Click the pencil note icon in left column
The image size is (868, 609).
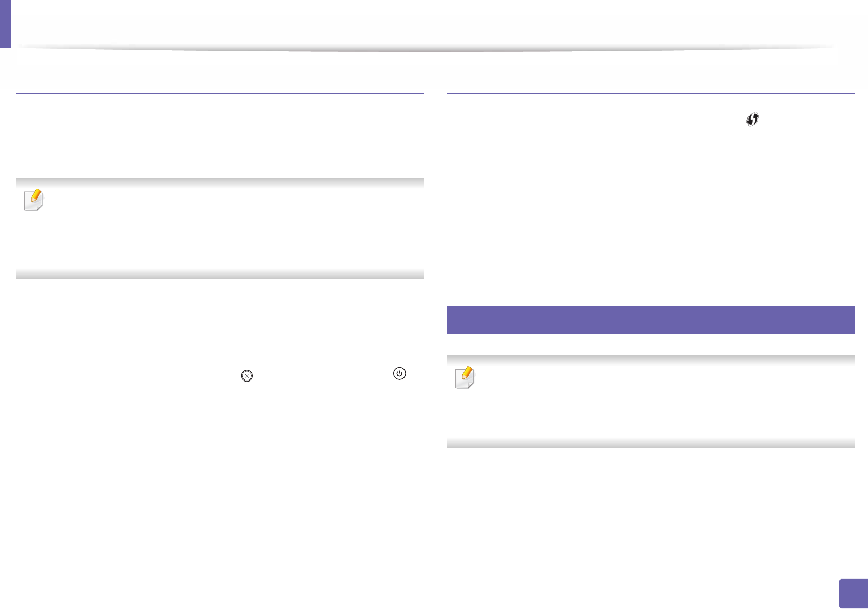34,200
